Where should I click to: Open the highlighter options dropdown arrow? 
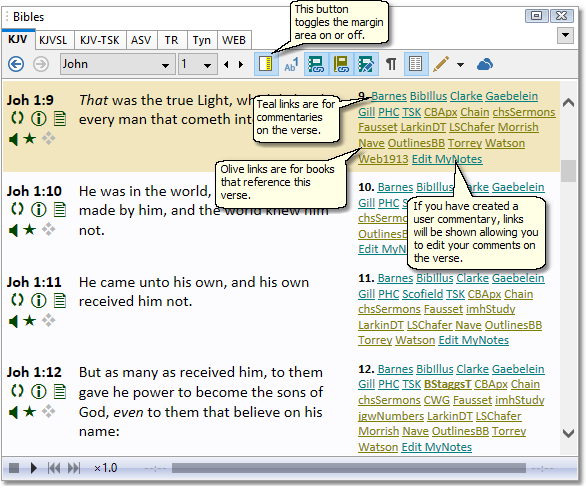coord(460,65)
